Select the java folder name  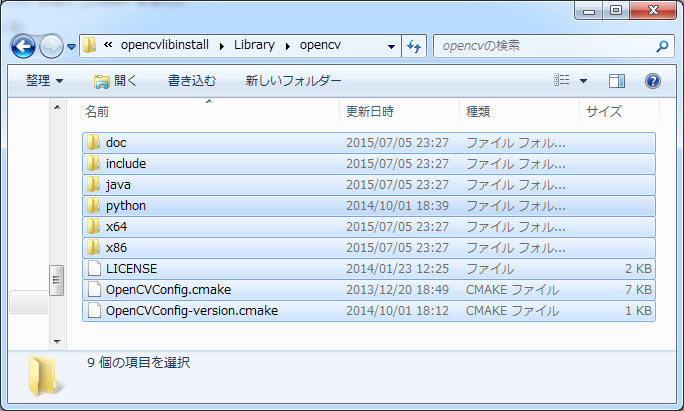coord(118,185)
